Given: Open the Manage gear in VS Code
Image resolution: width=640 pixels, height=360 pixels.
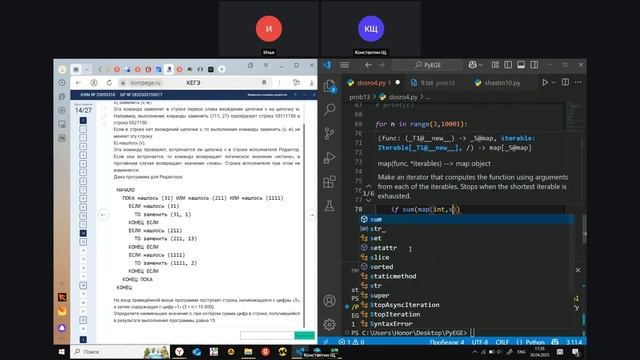Looking at the screenshot, I should (329, 324).
